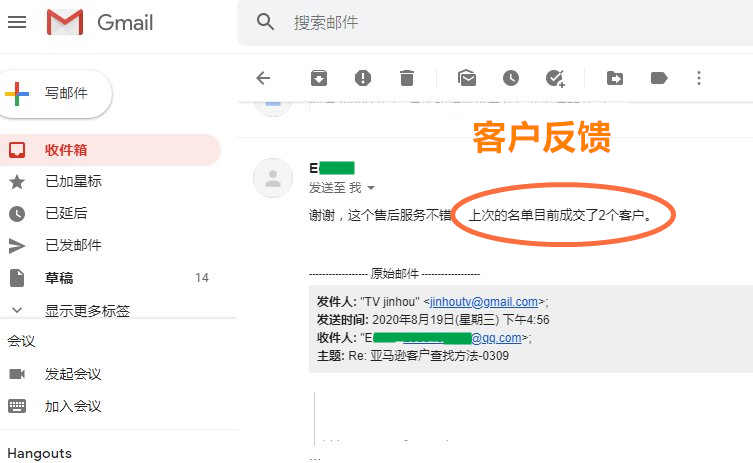Expand recipient details arrow next to 发送至 我
This screenshot has width=753, height=463.
pos(371,188)
